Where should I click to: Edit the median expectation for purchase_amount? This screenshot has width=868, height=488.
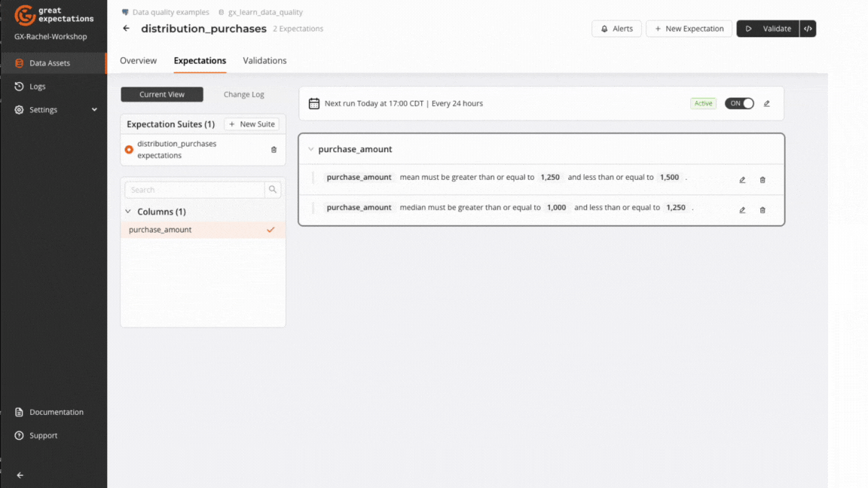point(742,210)
